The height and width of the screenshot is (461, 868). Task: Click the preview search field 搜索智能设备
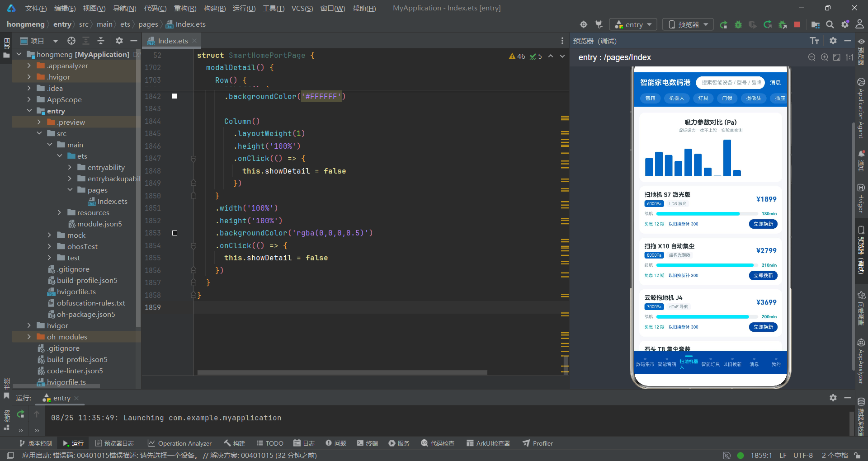731,83
